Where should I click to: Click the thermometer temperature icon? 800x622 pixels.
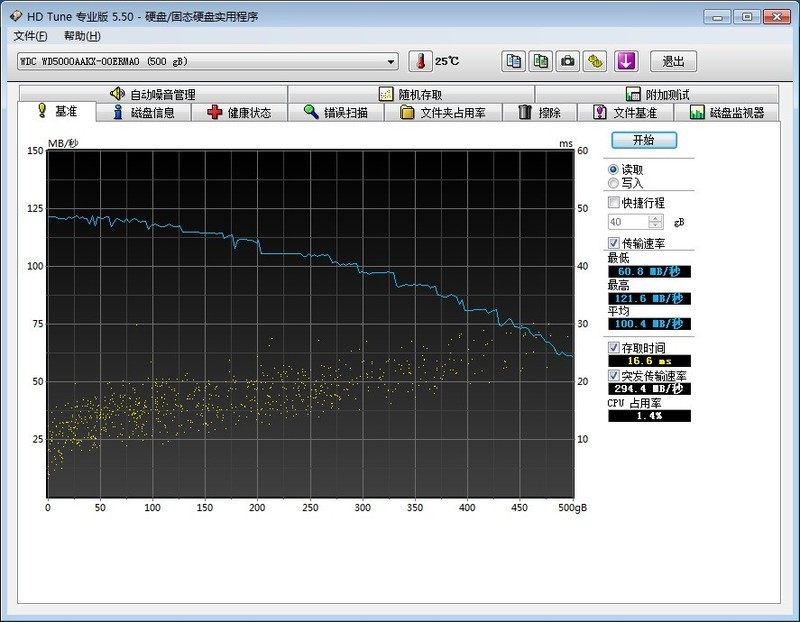click(x=421, y=61)
